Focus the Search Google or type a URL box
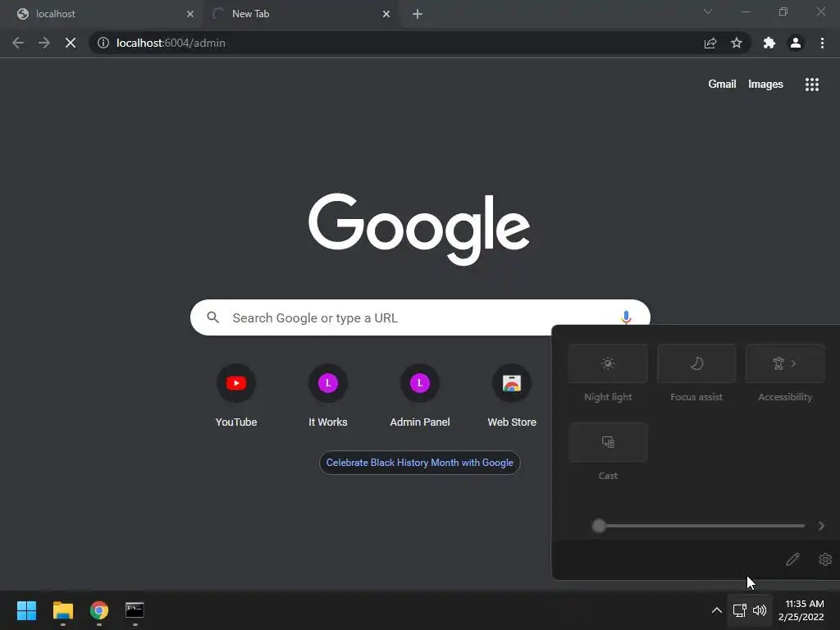This screenshot has width=840, height=630. tap(420, 317)
